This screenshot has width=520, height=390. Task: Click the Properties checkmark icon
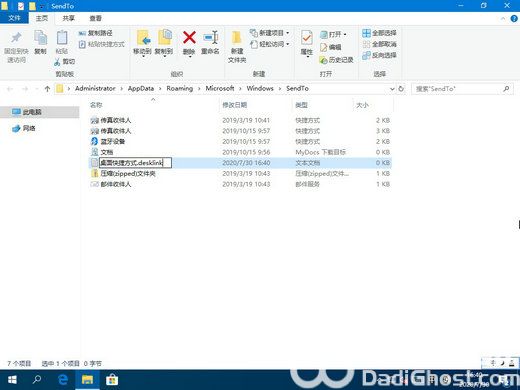pyautogui.click(x=306, y=37)
